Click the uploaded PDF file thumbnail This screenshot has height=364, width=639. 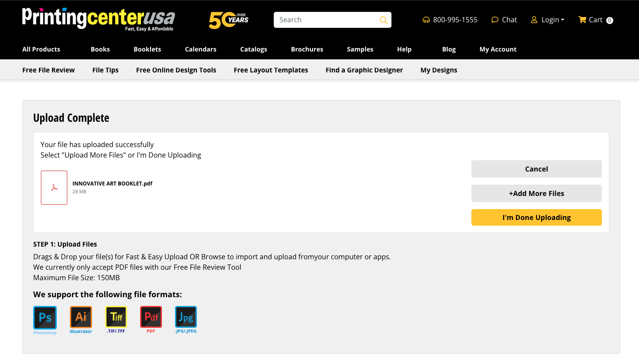(x=54, y=188)
